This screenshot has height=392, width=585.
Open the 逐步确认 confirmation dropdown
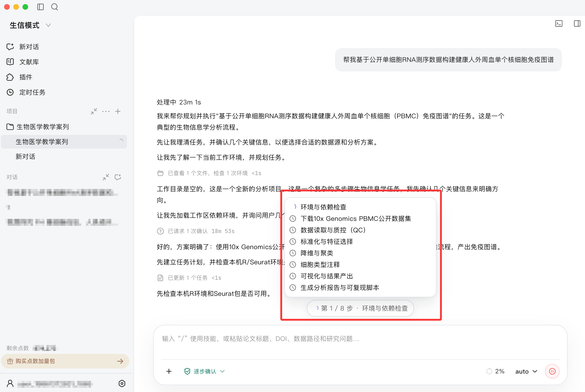tap(204, 371)
